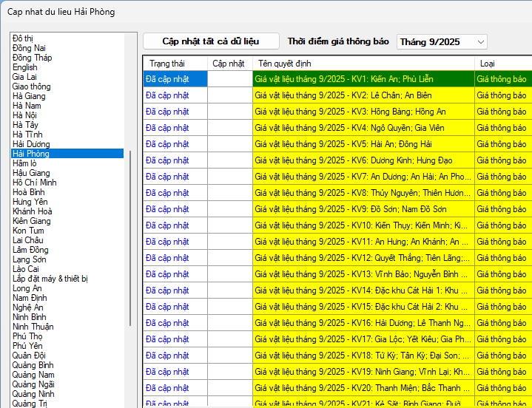
Task: Select 'English' in the left list
Action: pyautogui.click(x=25, y=67)
